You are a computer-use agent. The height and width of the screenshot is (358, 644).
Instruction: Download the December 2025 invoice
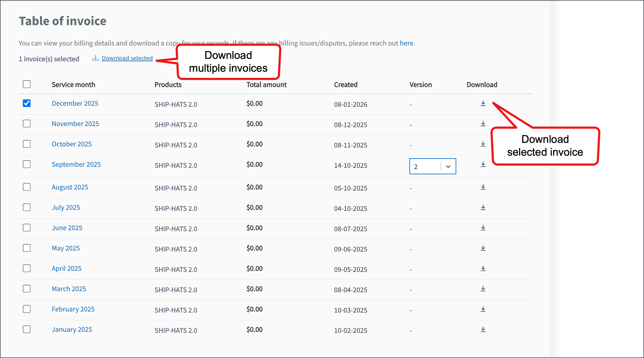pos(483,103)
